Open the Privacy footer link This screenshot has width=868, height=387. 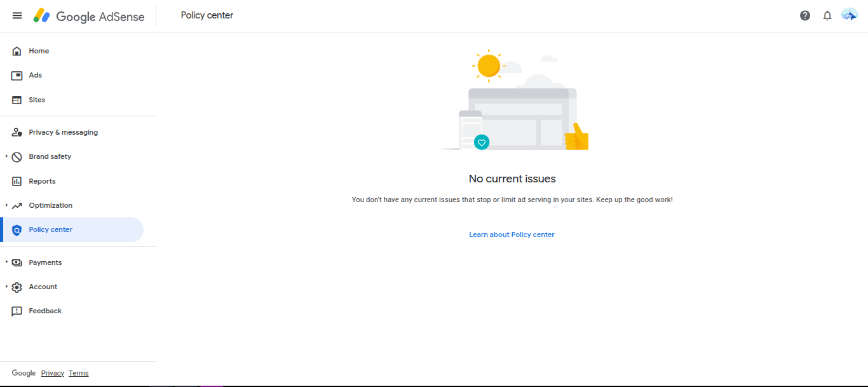[53, 373]
